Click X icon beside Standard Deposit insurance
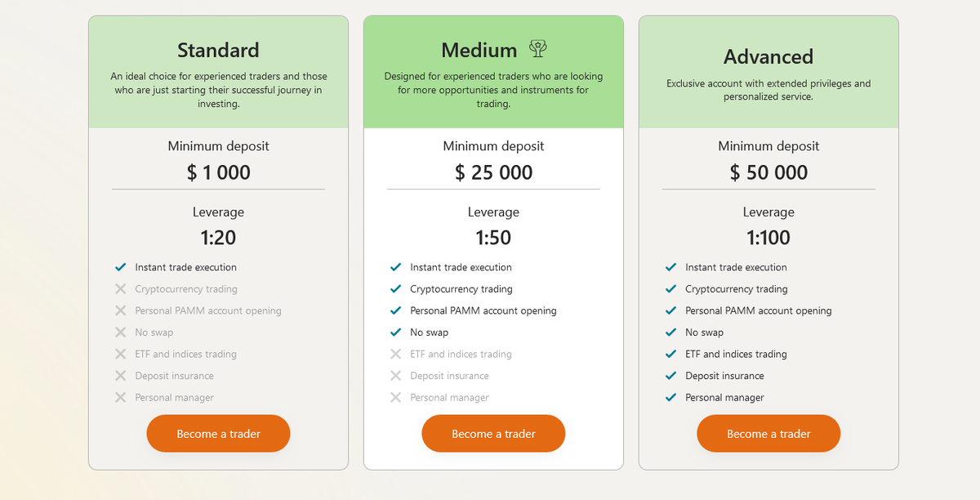This screenshot has width=980, height=500. [121, 376]
